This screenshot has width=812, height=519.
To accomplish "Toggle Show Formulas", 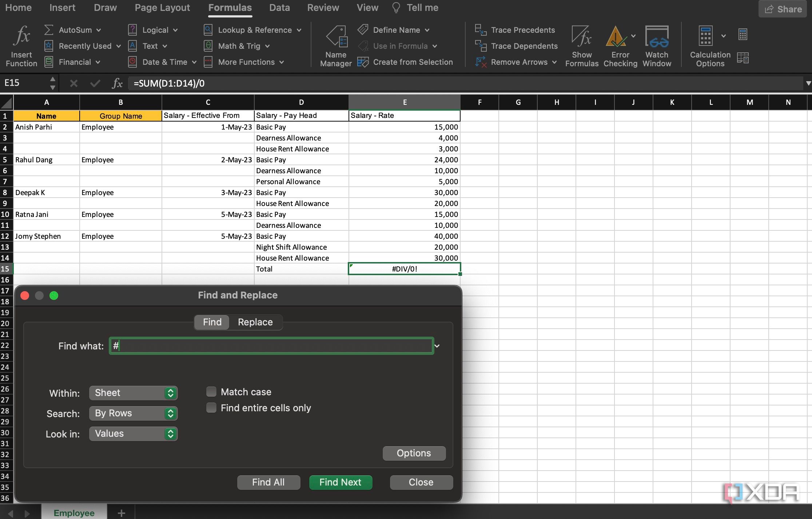I will click(x=581, y=45).
